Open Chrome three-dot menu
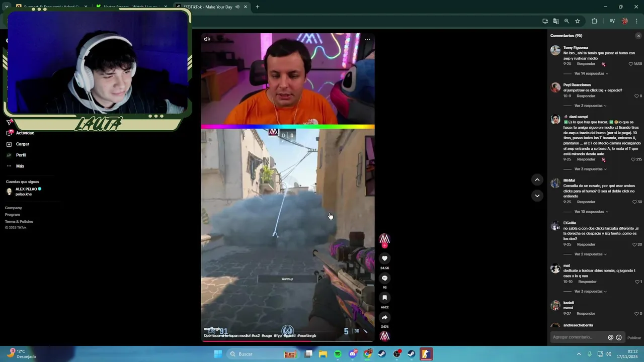Image resolution: width=644 pixels, height=362 pixels. [637, 21]
